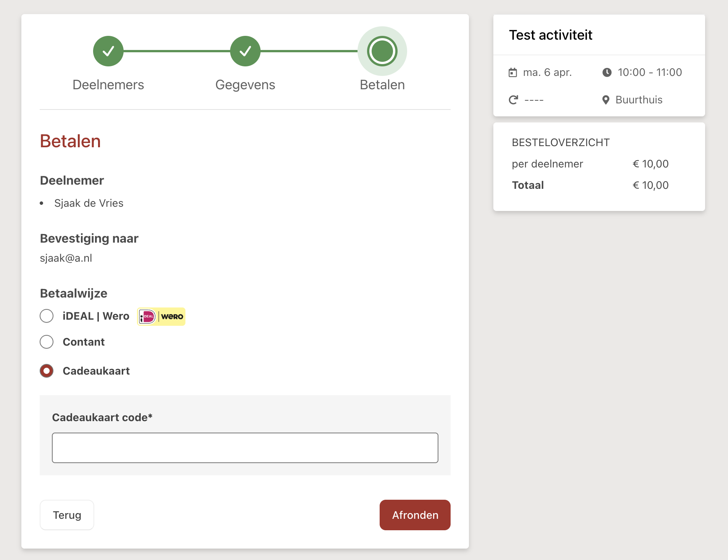
Task: Click the Test activiteit title
Action: [x=551, y=35]
